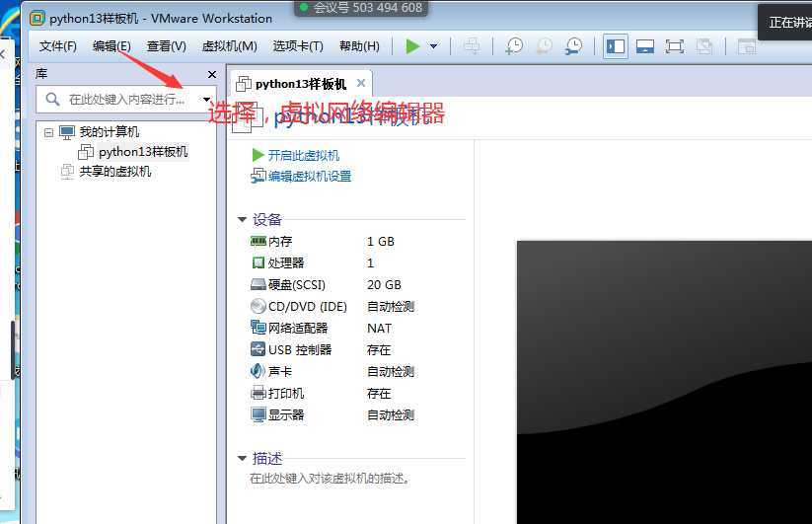The image size is (812, 524).
Task: Click the display monitor icon
Action: (x=258, y=414)
